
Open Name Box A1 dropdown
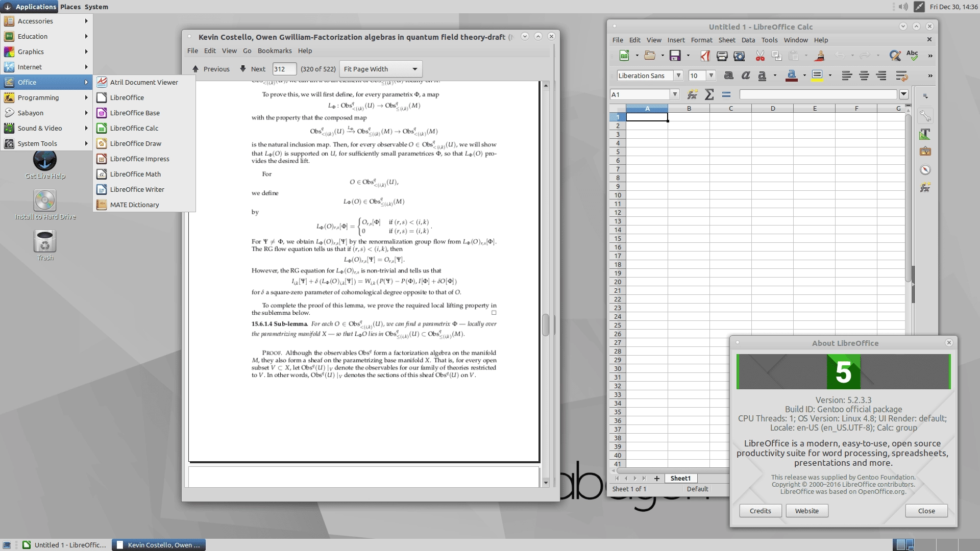pos(675,94)
